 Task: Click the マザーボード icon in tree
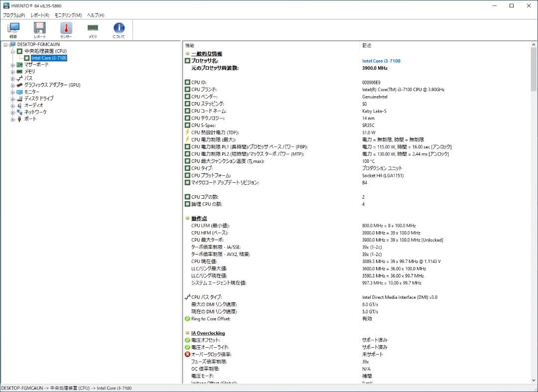pos(19,65)
